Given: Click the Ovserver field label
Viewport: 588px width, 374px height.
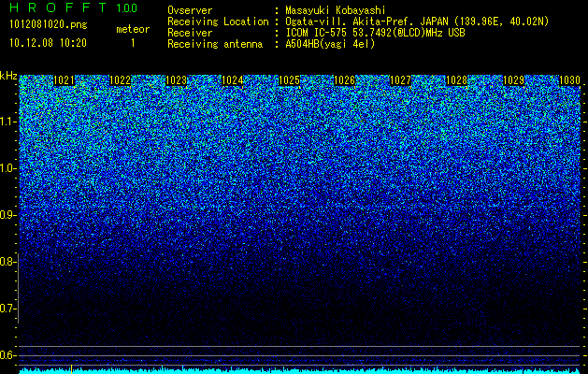Looking at the screenshot, I should [x=190, y=10].
